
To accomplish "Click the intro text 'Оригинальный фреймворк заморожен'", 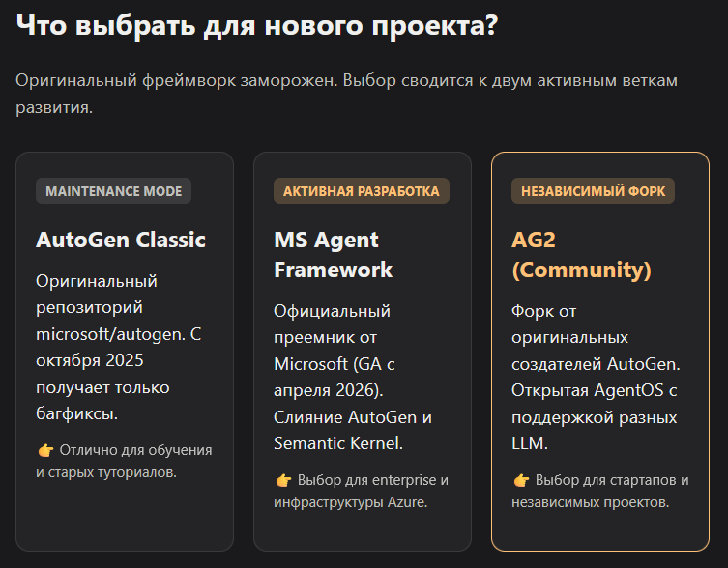I will [x=176, y=80].
